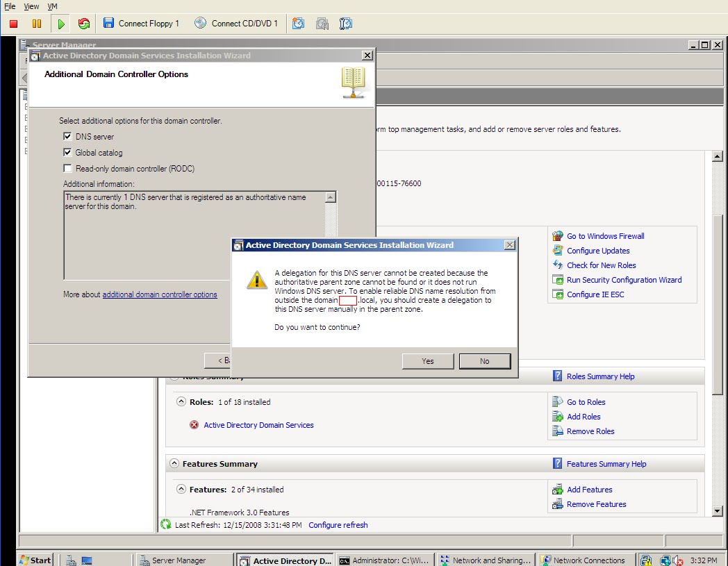Open additional domain controller options link
Viewport: 728px width, 566px height.
coord(160,294)
